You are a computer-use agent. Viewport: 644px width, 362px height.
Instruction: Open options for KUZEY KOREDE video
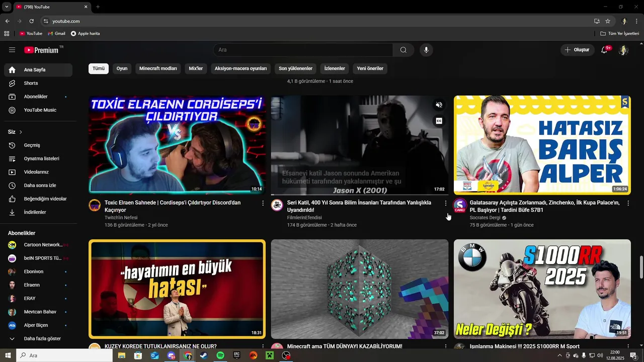(263, 346)
